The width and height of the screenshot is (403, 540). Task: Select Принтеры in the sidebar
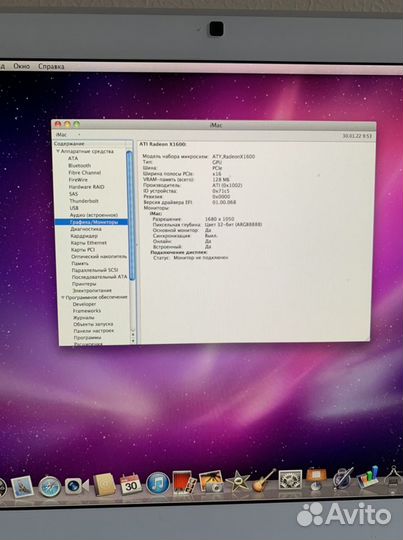click(x=84, y=284)
